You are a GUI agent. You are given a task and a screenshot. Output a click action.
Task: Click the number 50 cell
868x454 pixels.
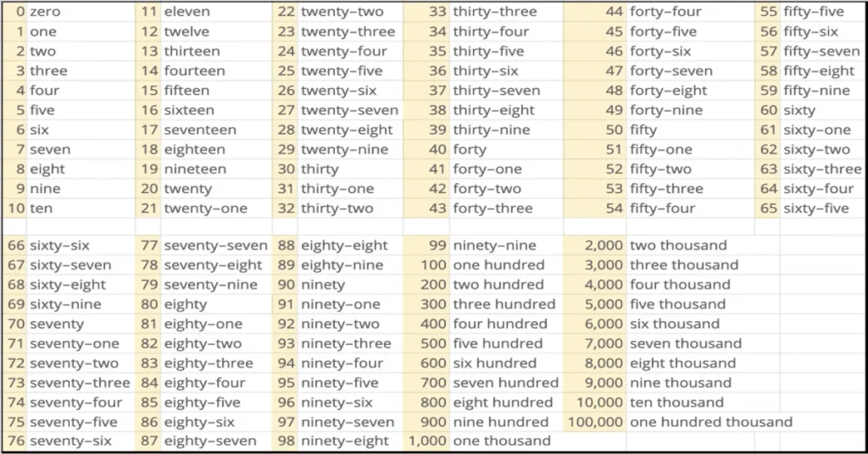pos(614,130)
